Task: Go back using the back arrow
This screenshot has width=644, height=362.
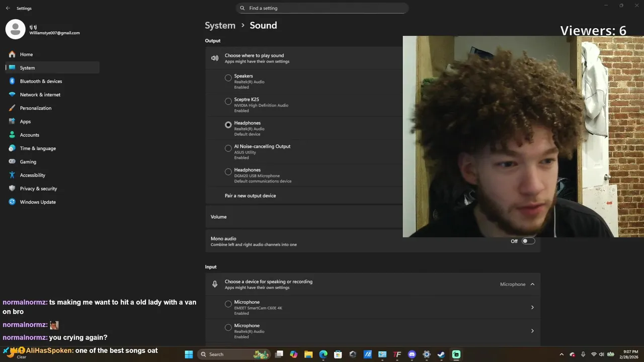Action: [8, 8]
